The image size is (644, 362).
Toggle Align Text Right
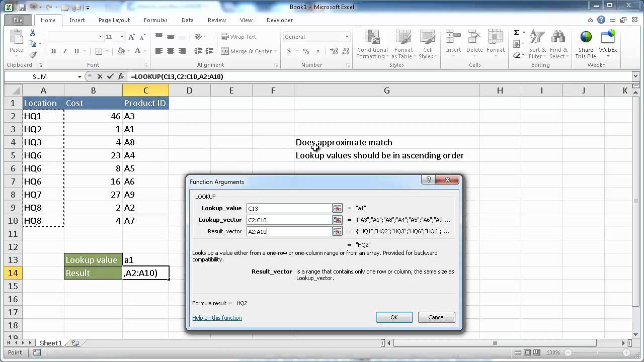pos(182,51)
